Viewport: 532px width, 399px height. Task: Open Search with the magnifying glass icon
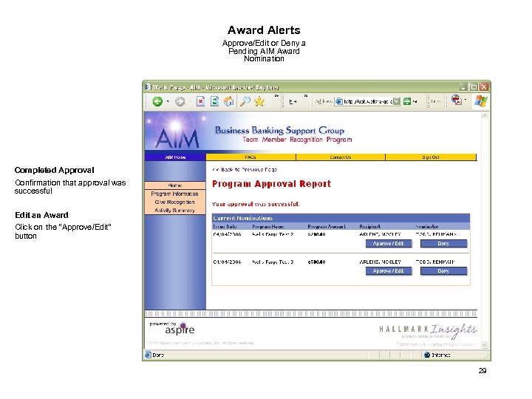(x=245, y=101)
